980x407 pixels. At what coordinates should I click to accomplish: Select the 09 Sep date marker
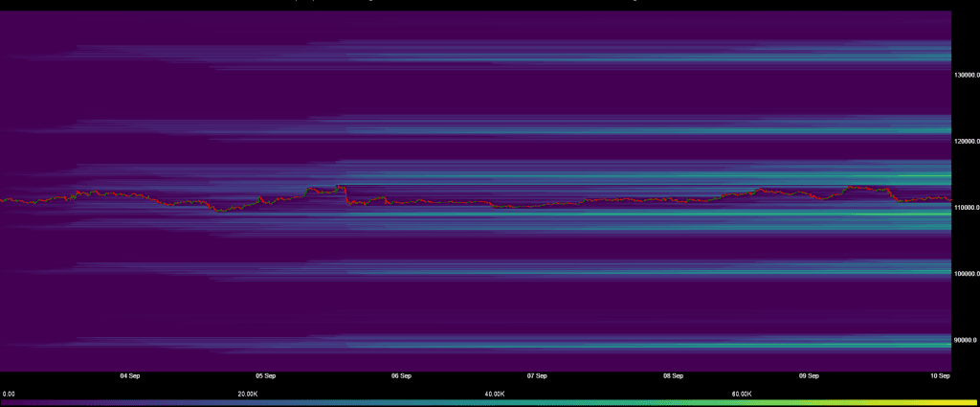click(x=807, y=376)
